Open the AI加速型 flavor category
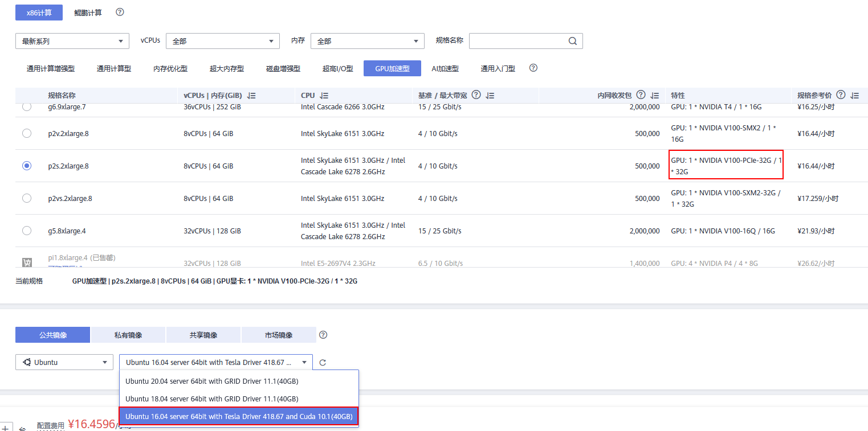 445,68
